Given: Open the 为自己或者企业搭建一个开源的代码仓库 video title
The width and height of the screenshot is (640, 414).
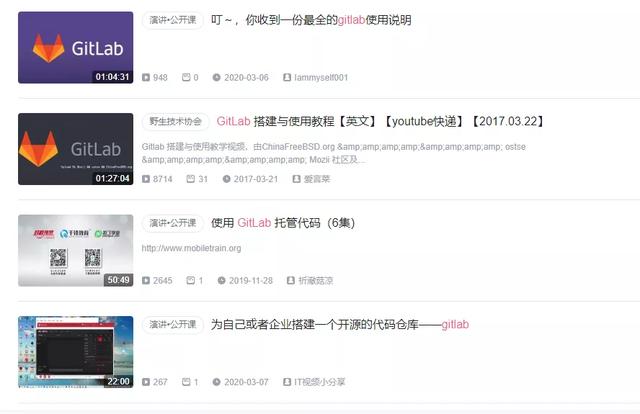Looking at the screenshot, I should tap(340, 325).
